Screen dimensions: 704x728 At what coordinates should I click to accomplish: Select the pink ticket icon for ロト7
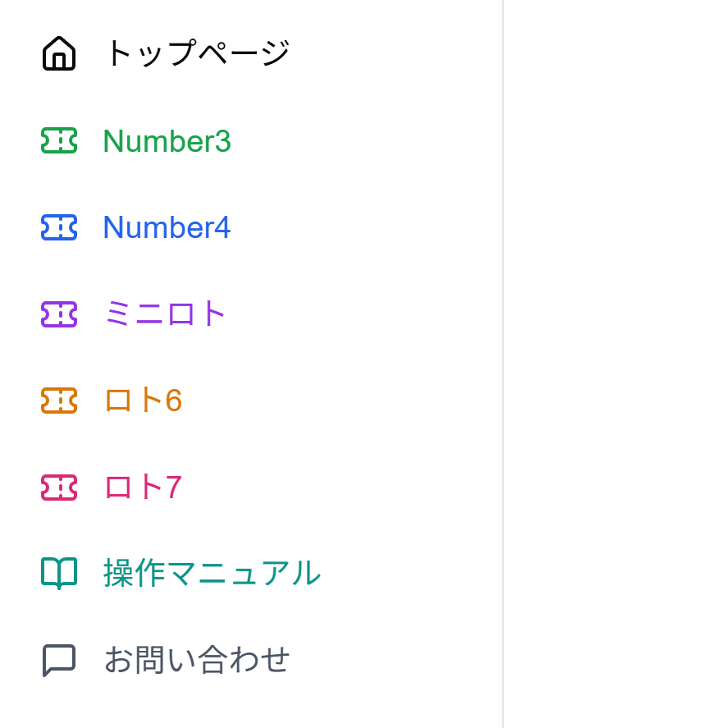[58, 488]
